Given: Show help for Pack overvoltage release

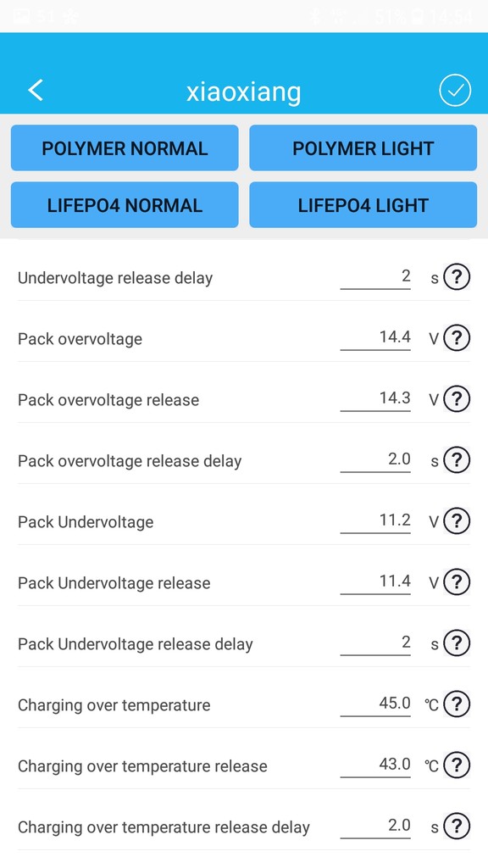Looking at the screenshot, I should coord(457,398).
